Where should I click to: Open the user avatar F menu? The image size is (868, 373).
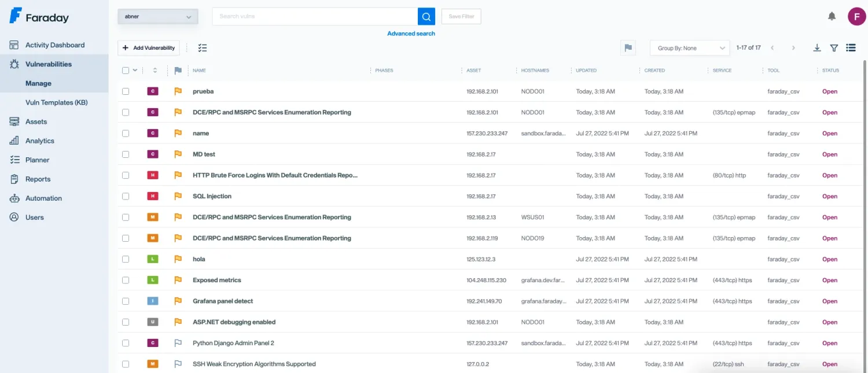coord(856,16)
